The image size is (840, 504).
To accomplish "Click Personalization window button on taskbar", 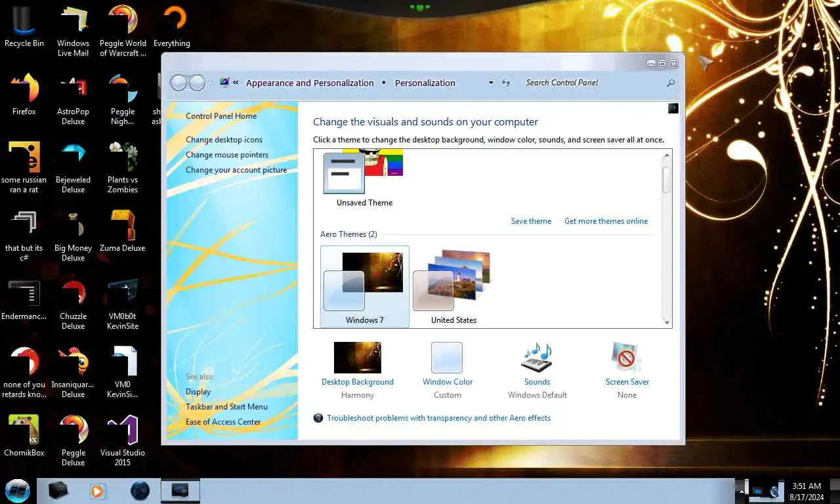I will click(180, 491).
